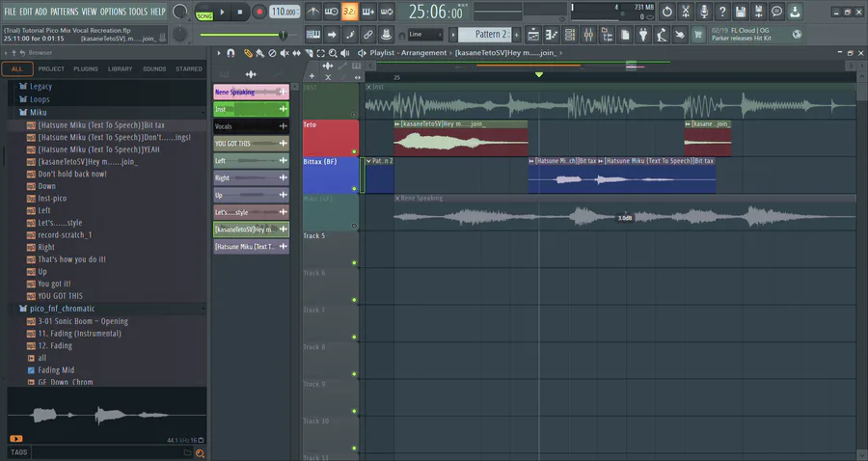Select the Zoom tool in Playlist
The image size is (868, 461).
[x=333, y=53]
